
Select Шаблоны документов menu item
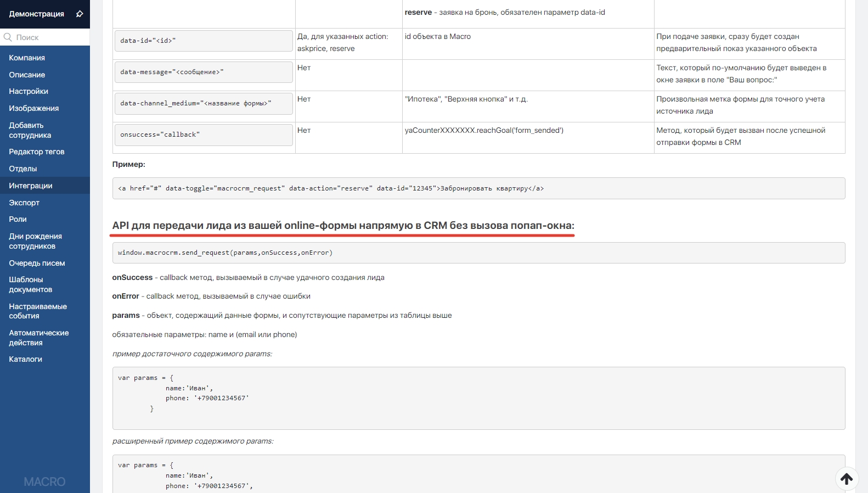coord(31,284)
